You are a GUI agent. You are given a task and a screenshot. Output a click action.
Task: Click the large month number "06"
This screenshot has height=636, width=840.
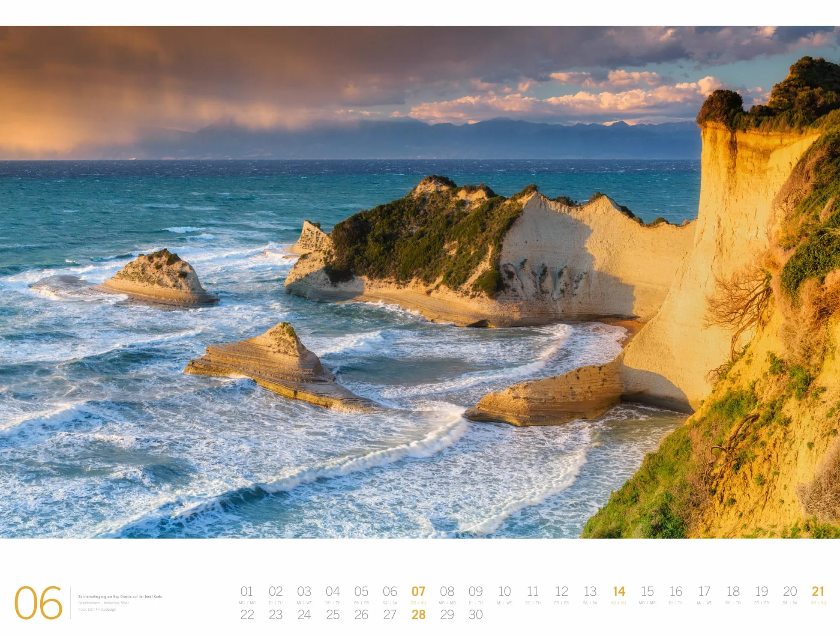39,603
